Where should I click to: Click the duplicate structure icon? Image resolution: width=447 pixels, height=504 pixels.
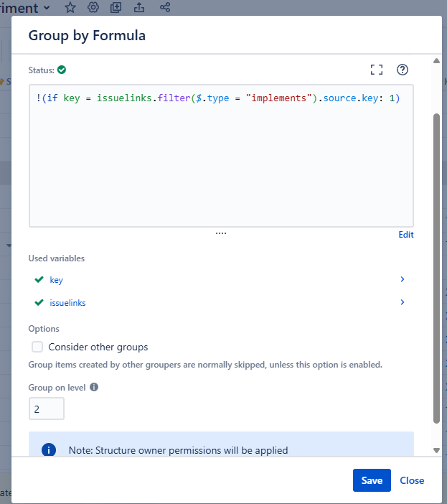(116, 7)
